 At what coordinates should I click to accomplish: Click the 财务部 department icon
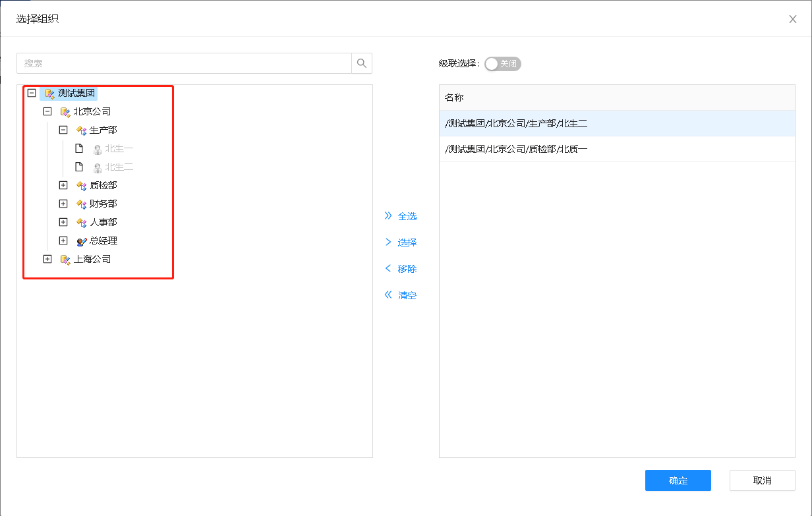click(81, 204)
